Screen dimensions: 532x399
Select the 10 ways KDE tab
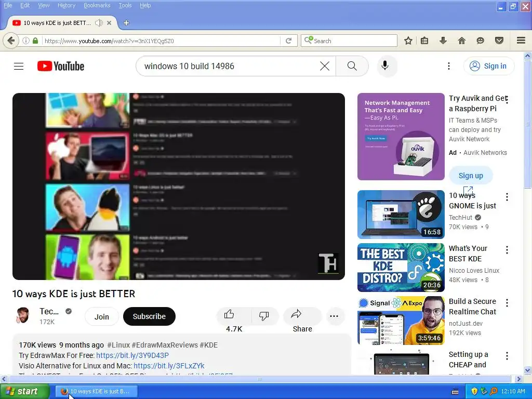57,23
